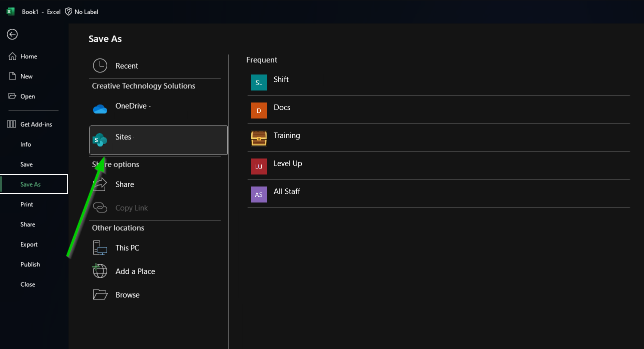The height and width of the screenshot is (349, 644).
Task: Click the Excel logo in title bar
Action: tap(11, 11)
